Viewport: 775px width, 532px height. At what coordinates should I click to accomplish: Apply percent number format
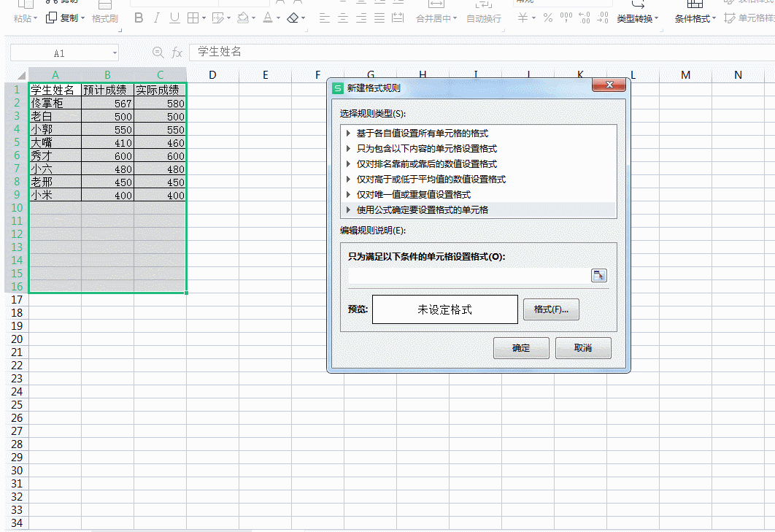click(547, 18)
